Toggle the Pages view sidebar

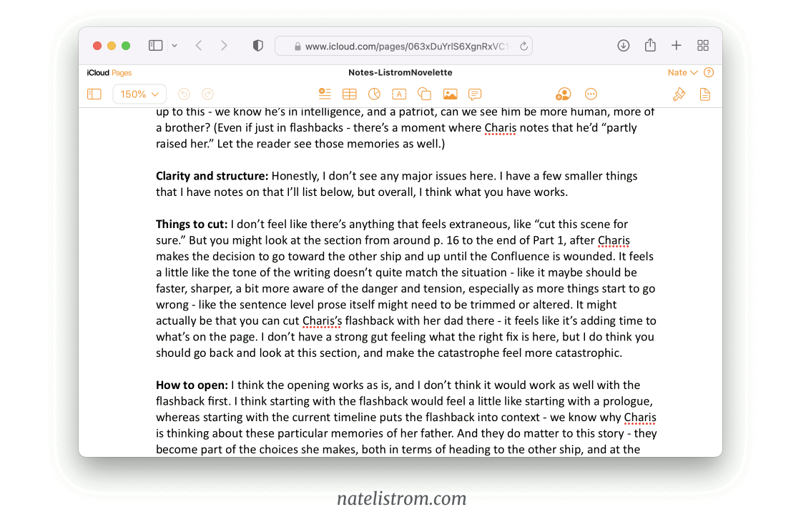pyautogui.click(x=94, y=94)
